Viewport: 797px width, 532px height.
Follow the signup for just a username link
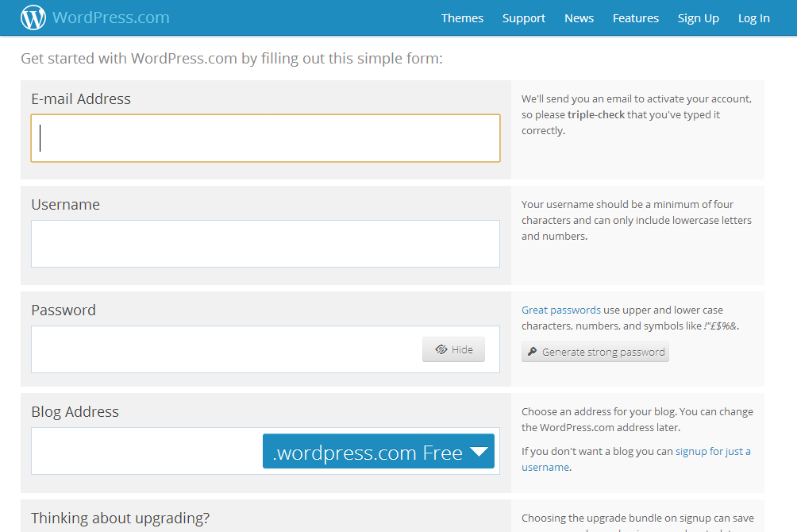pos(636,459)
